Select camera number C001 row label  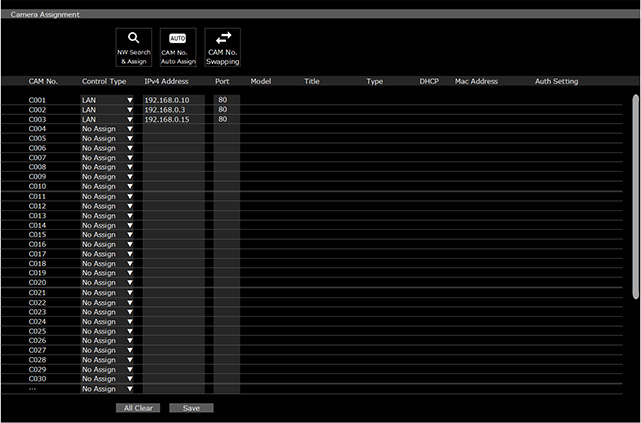pos(37,100)
